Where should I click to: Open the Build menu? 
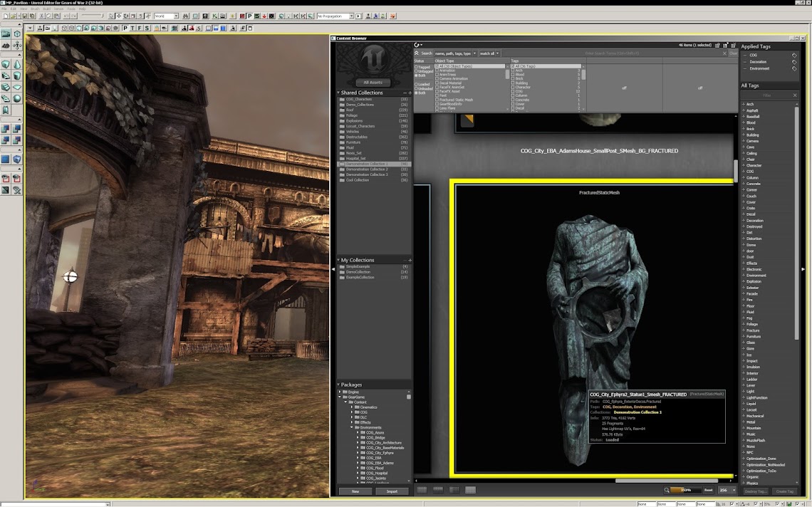(46, 9)
